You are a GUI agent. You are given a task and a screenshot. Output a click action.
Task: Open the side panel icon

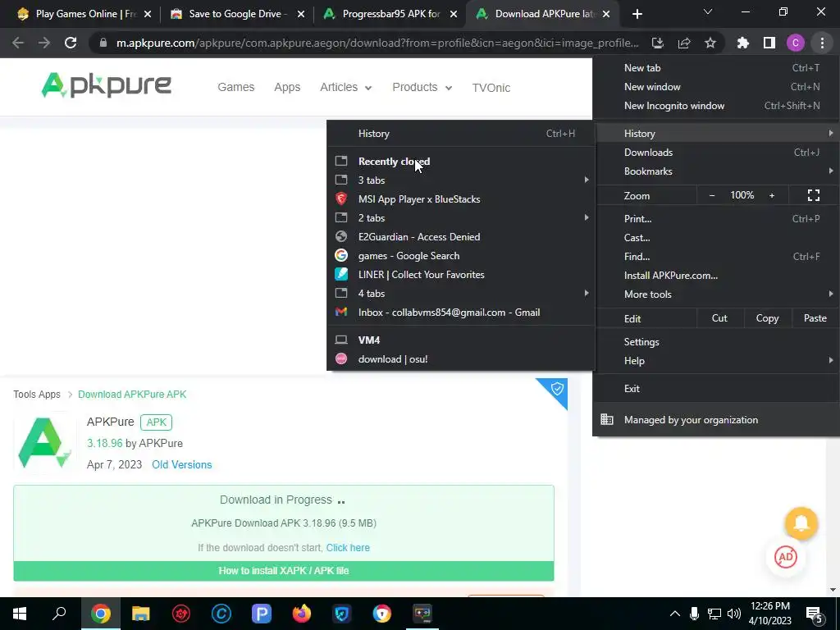(x=769, y=43)
